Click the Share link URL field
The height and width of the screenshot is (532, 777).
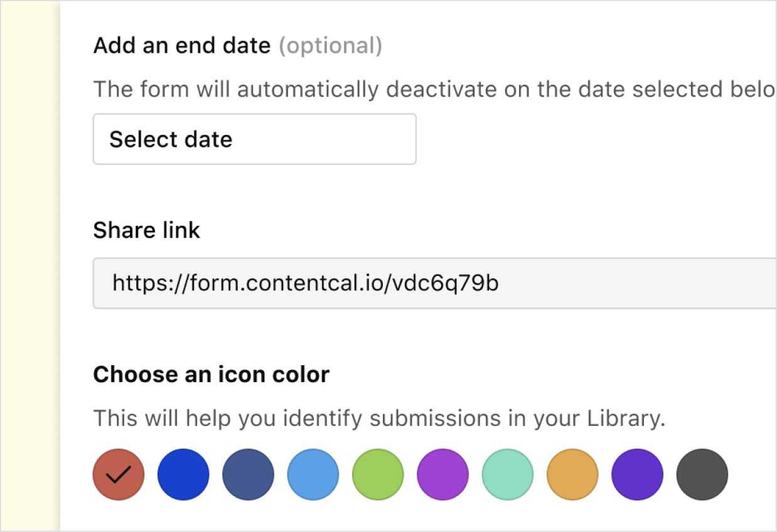[x=433, y=284]
